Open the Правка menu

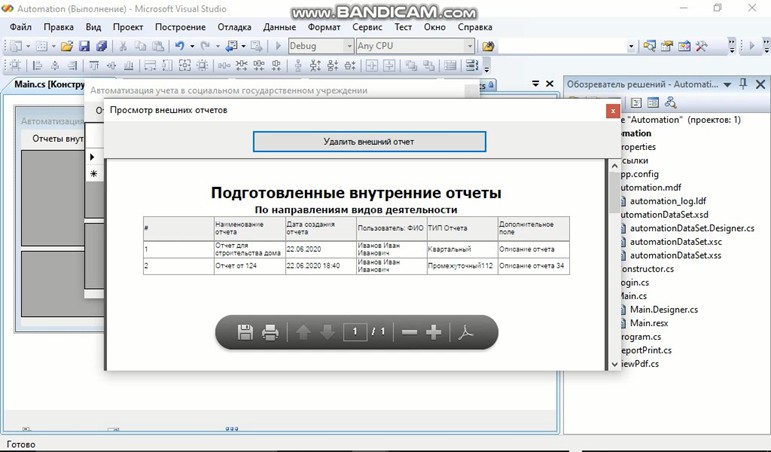tap(59, 27)
